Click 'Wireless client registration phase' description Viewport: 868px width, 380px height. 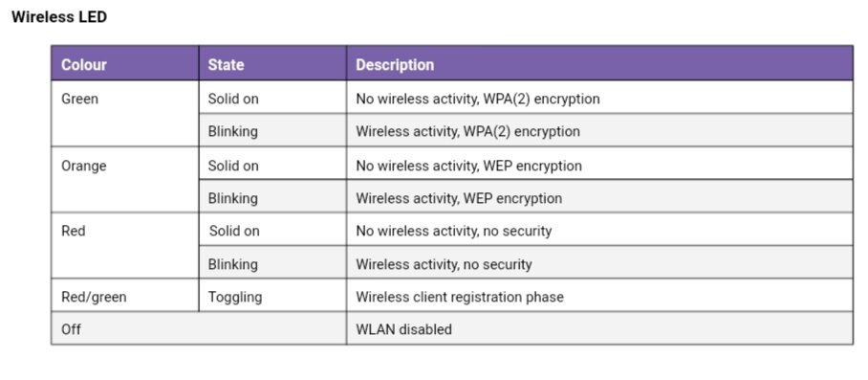pos(460,297)
